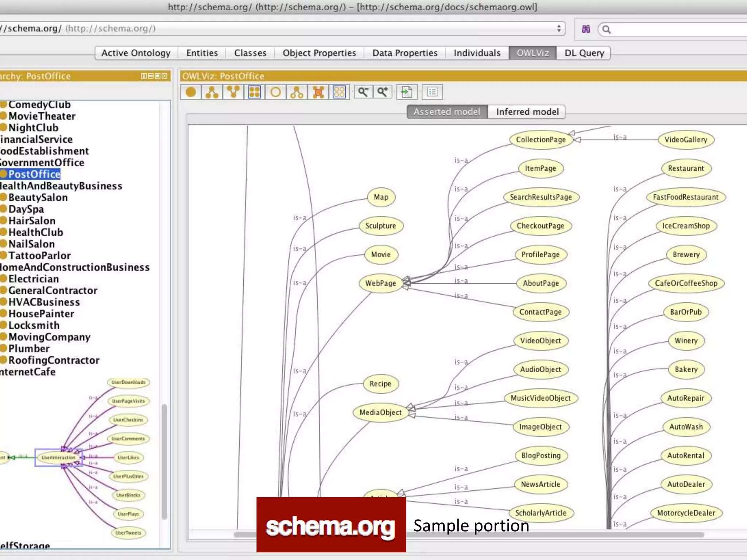Open the OWLViz options list icon
747x560 pixels.
click(432, 92)
